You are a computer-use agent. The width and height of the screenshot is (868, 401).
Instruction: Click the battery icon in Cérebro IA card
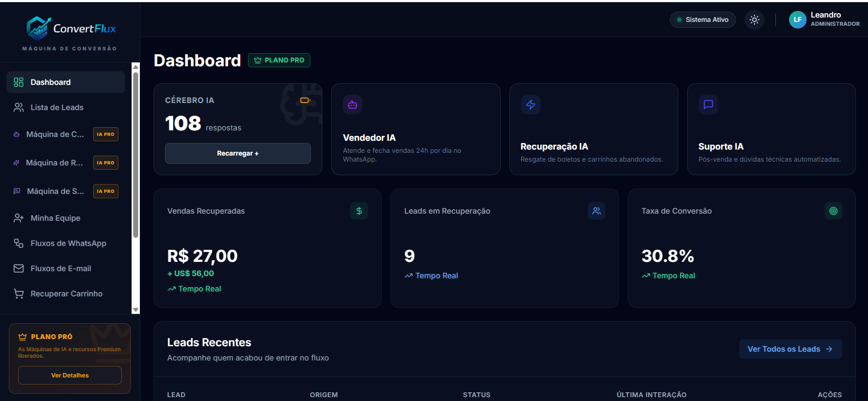(305, 100)
